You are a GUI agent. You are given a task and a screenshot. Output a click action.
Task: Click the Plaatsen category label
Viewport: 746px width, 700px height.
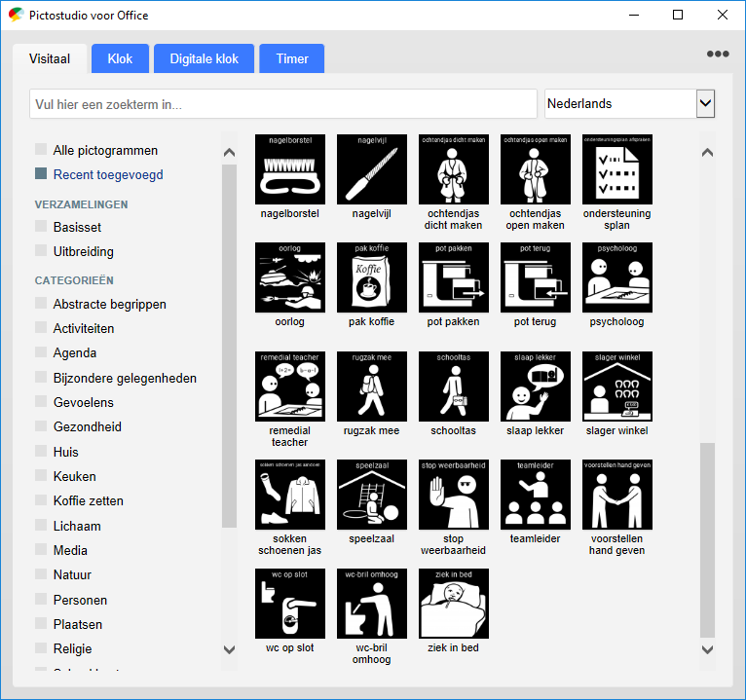tap(78, 624)
